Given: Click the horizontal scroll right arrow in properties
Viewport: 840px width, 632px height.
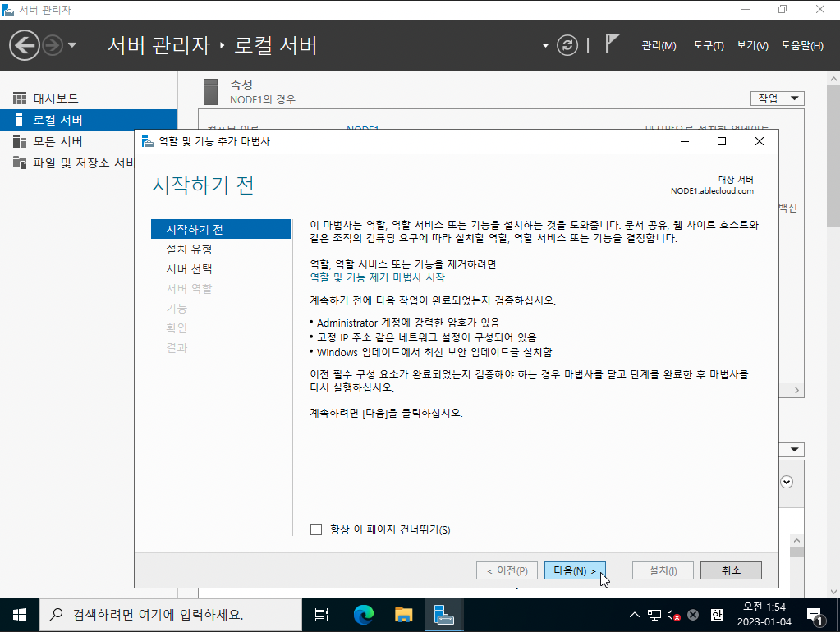Looking at the screenshot, I should pyautogui.click(x=796, y=391).
